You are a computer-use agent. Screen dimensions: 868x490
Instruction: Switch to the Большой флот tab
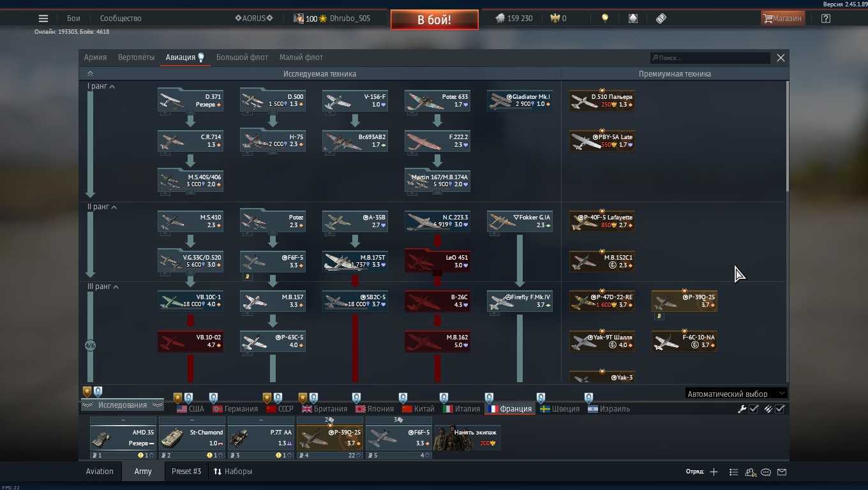tap(242, 57)
